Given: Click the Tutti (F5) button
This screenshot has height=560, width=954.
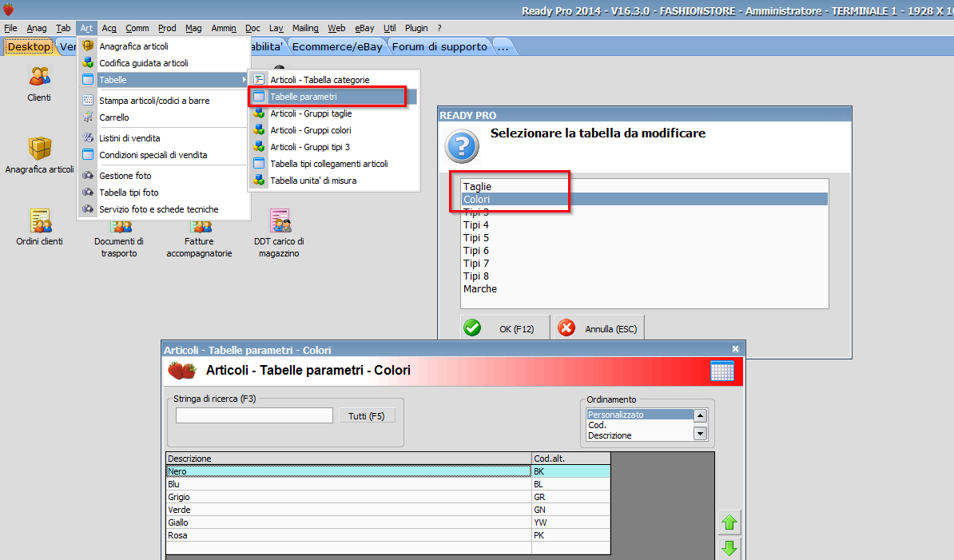Looking at the screenshot, I should (366, 416).
